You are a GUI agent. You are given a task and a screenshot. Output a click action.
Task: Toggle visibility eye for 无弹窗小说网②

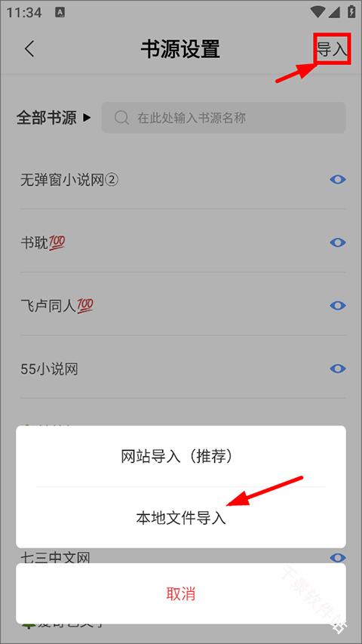pos(338,180)
